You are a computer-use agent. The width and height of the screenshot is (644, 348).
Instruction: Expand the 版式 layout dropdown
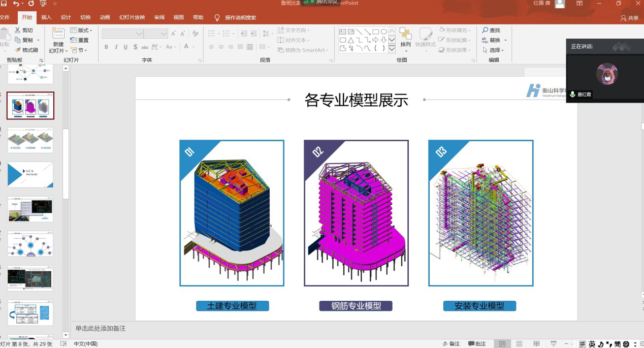point(81,30)
